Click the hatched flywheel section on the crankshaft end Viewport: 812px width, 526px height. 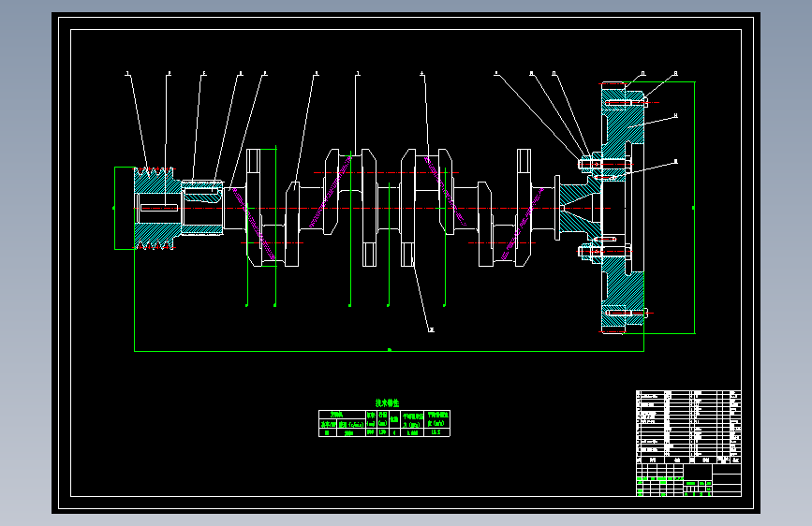(623, 208)
